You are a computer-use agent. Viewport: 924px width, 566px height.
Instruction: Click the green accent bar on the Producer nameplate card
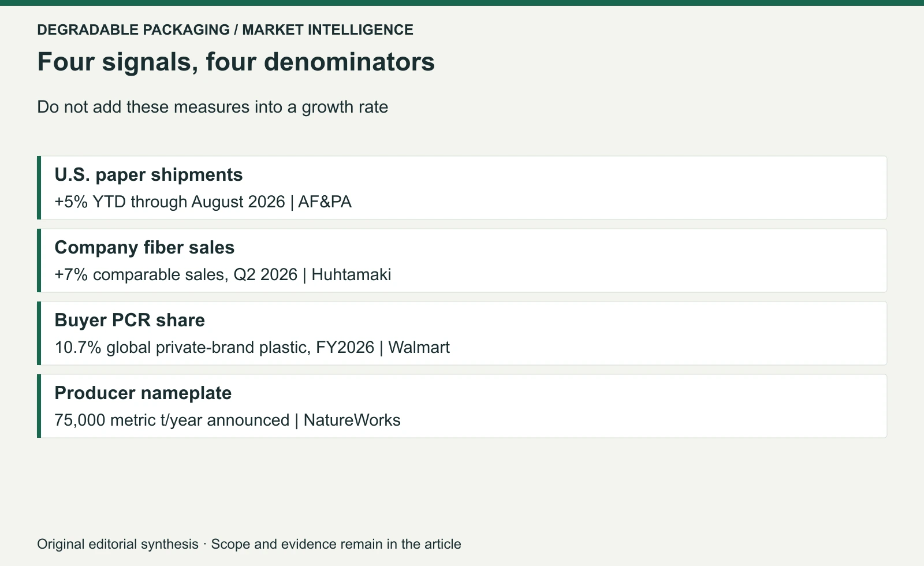pos(39,406)
